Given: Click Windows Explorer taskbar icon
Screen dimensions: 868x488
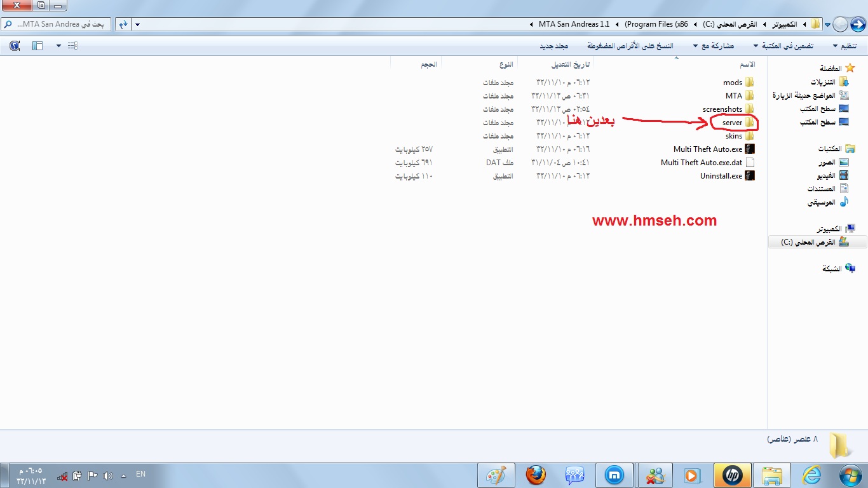Looking at the screenshot, I should click(x=772, y=475).
